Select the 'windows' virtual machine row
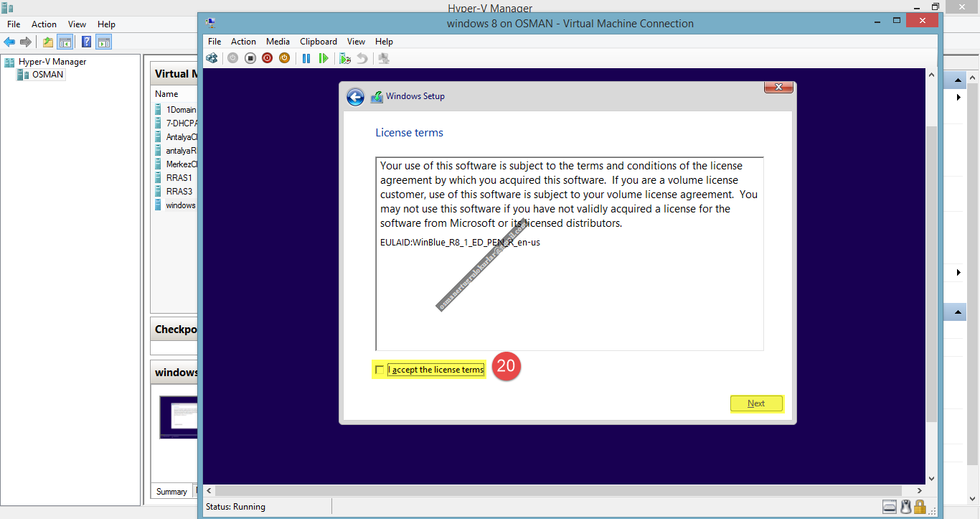The image size is (980, 519). (176, 205)
